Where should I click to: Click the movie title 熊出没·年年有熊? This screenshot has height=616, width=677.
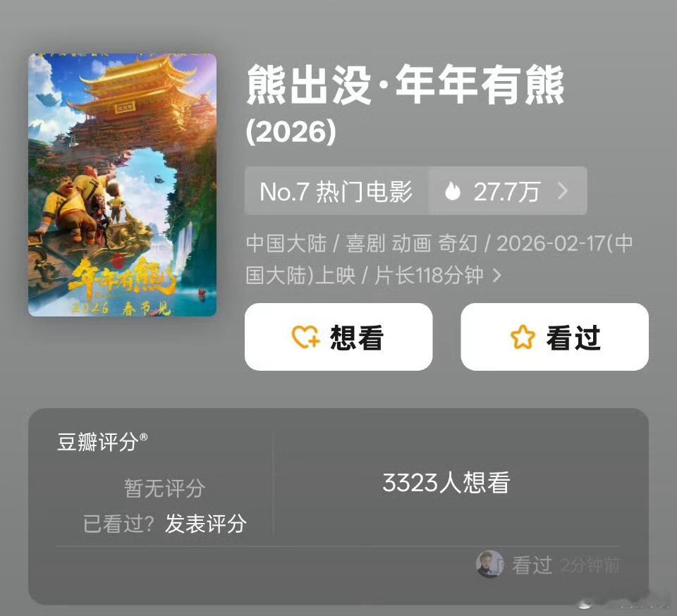click(x=405, y=85)
